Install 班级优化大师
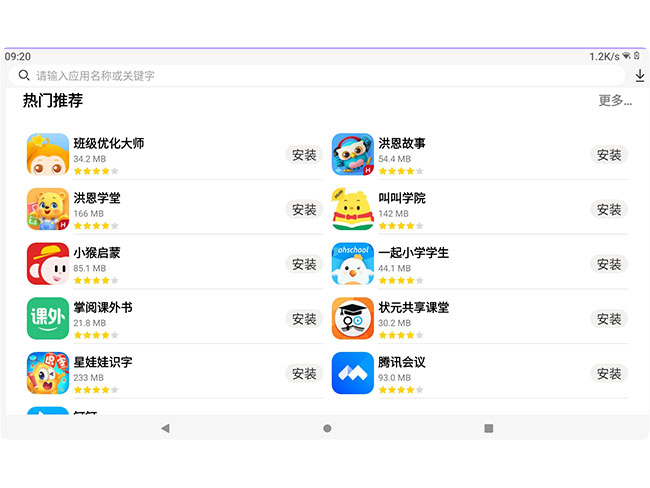The width and height of the screenshot is (650, 488). 304,154
